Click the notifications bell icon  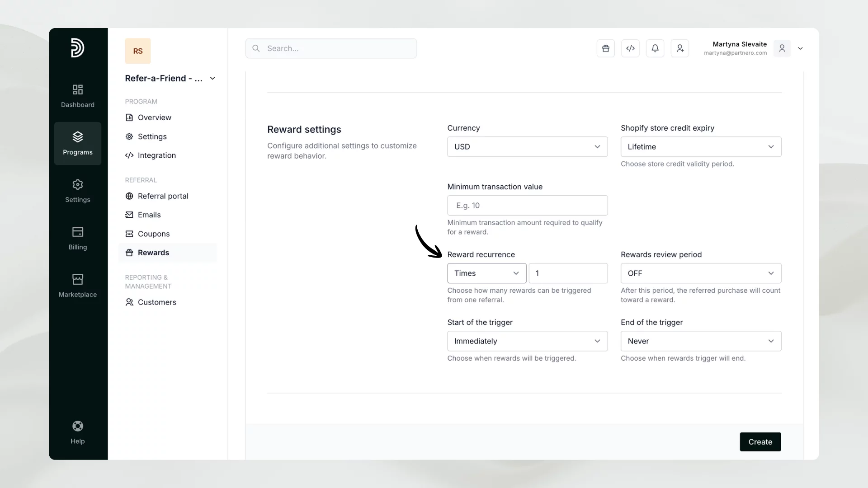tap(655, 48)
